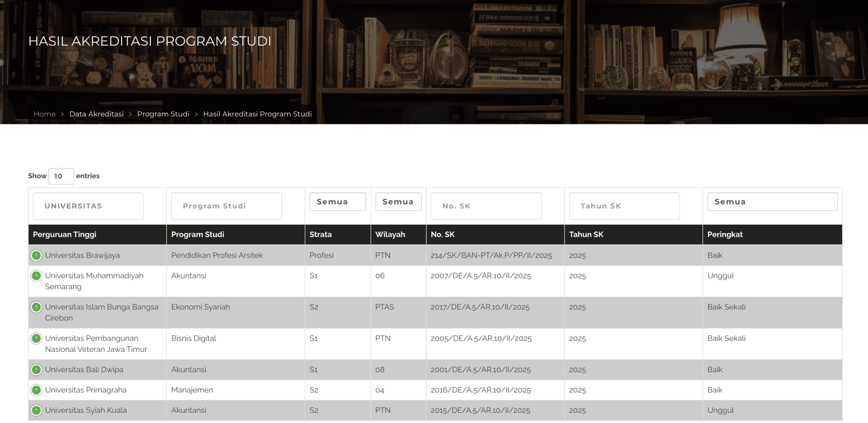Open the Wilayah filter dropdown
This screenshot has width=868, height=423.
[398, 202]
